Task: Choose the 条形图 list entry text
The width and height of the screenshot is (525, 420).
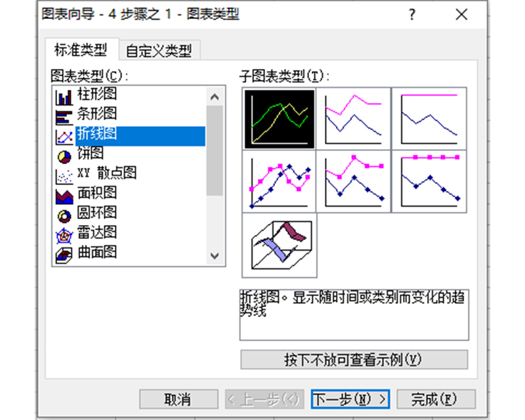Action: click(x=96, y=114)
